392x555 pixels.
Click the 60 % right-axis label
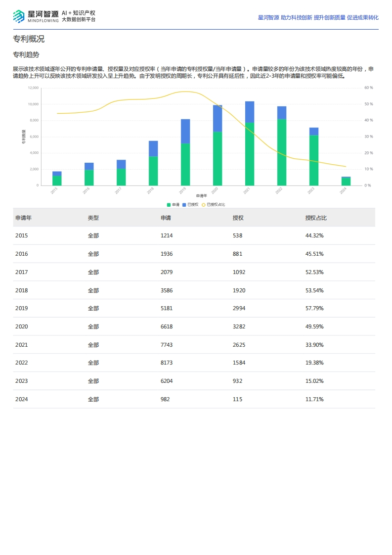(x=369, y=88)
